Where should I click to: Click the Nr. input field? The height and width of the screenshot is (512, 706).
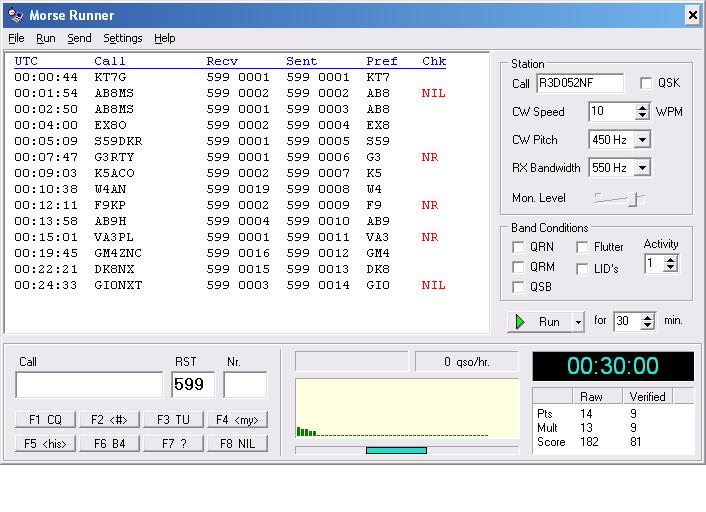click(x=245, y=385)
